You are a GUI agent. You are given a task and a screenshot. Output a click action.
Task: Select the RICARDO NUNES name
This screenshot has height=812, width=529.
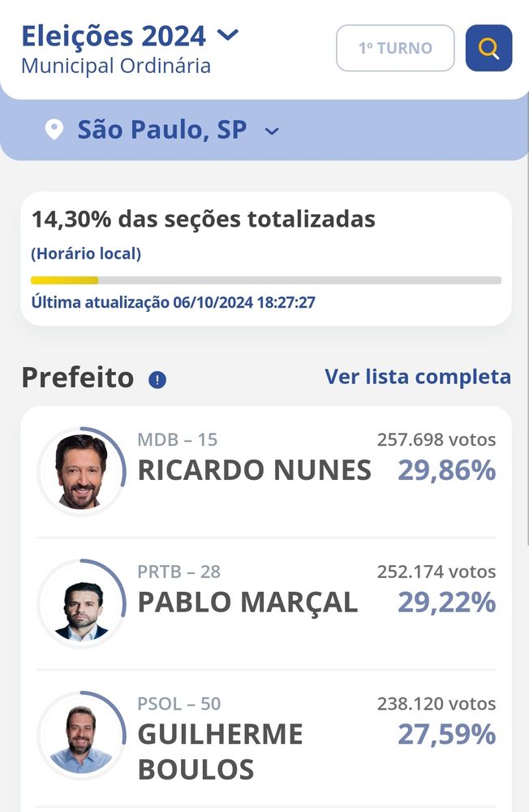click(254, 470)
